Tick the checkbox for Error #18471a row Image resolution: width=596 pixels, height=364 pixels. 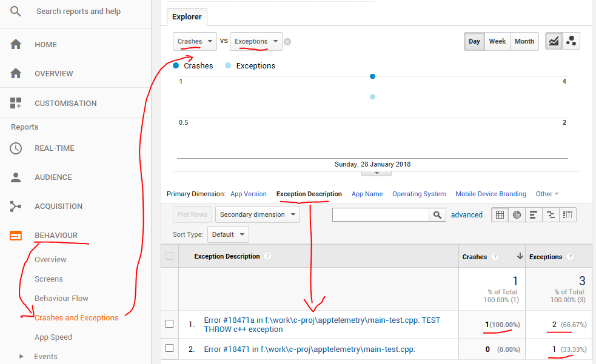pos(170,324)
